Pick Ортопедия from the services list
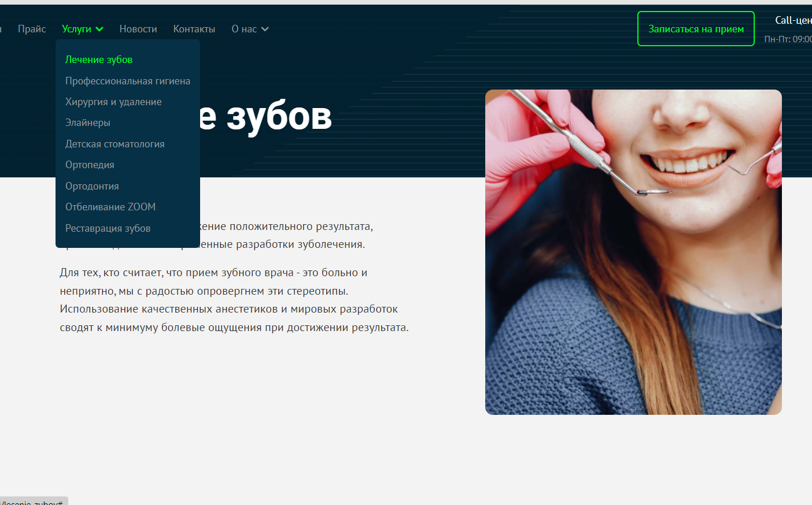This screenshot has width=812, height=505. pos(90,165)
